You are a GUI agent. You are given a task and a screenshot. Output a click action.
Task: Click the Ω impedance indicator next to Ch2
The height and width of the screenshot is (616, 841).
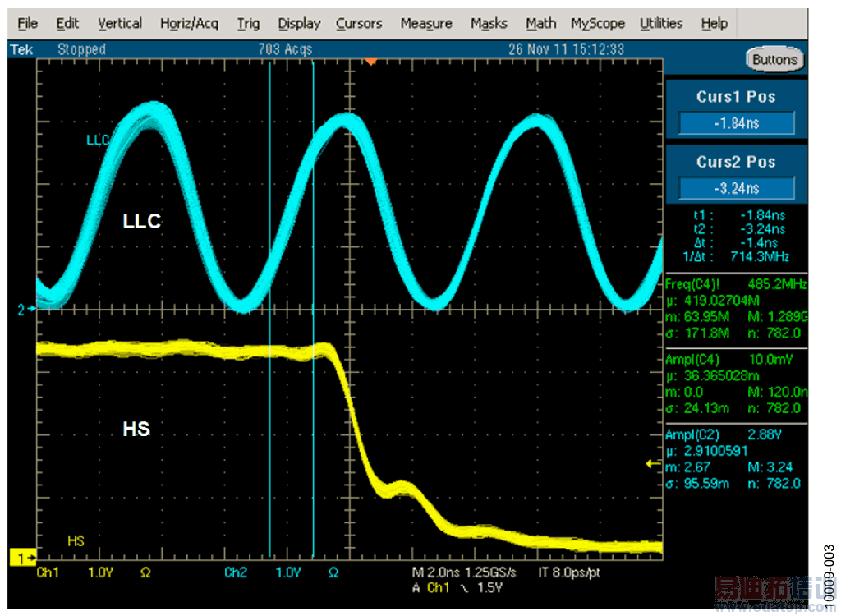[x=333, y=572]
